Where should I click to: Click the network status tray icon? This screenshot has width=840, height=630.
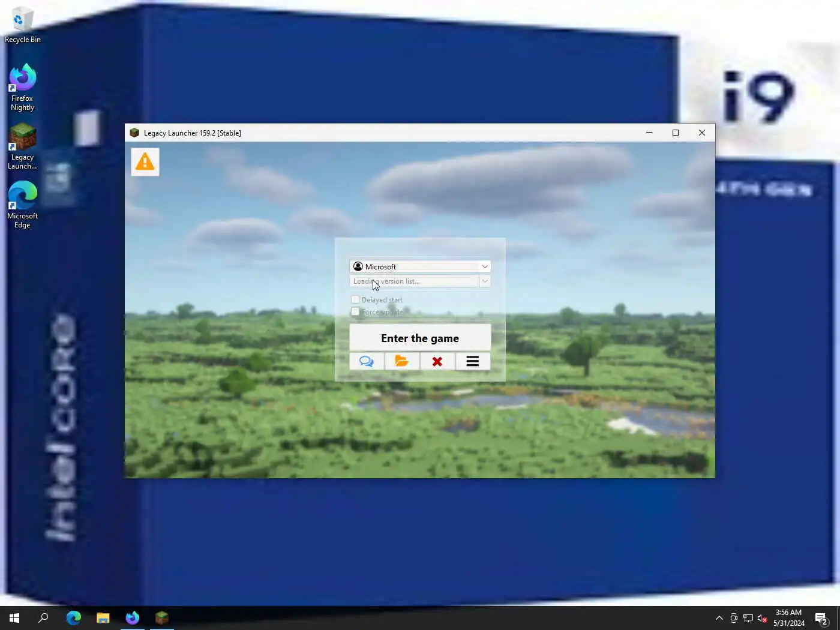[x=748, y=618]
